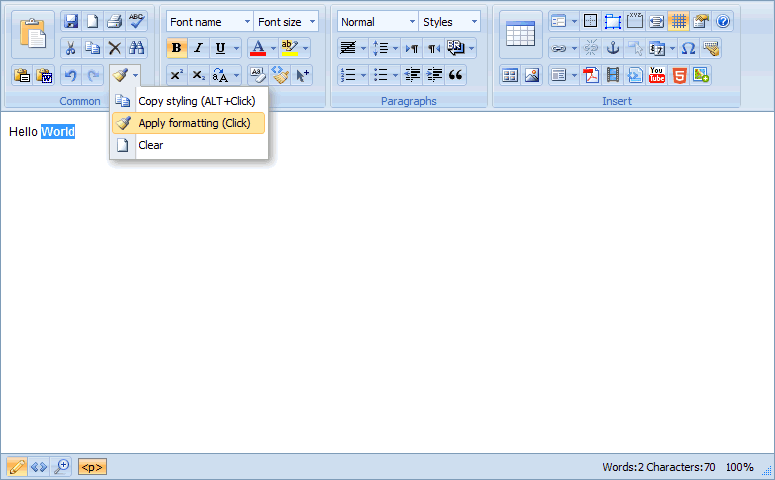Click the 100% zoom level in status bar

pos(739,467)
